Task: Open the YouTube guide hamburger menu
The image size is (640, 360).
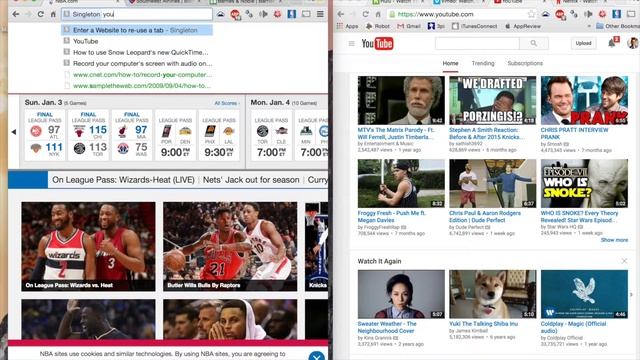Action: [x=351, y=43]
